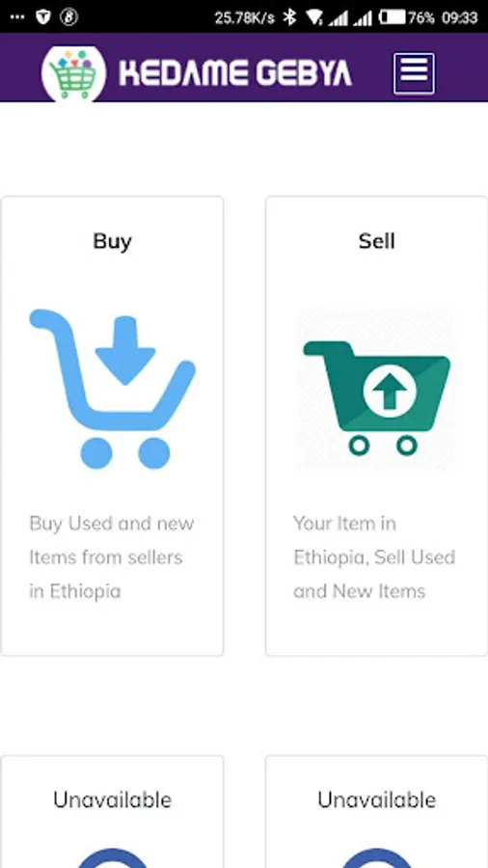488x868 pixels.
Task: Tap the Bitcoin circle status icon
Action: (69, 17)
